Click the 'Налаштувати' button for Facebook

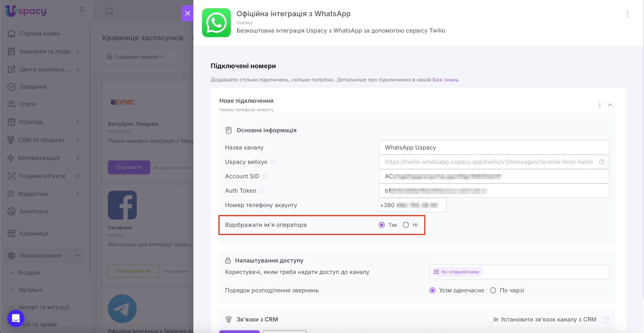(x=133, y=271)
